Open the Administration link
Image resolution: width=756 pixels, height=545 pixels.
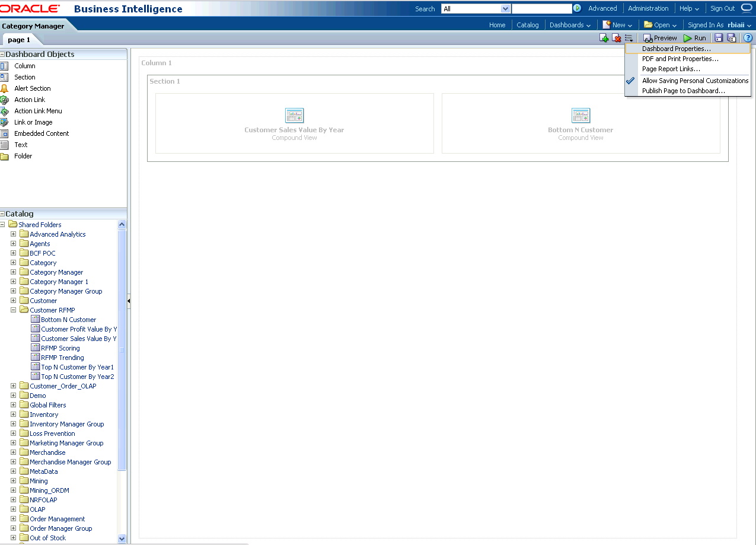[x=648, y=8]
